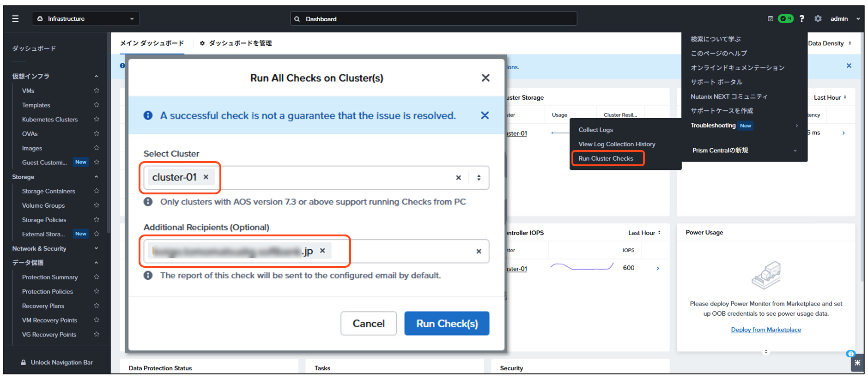Click the search magnifier icon

[x=297, y=19]
